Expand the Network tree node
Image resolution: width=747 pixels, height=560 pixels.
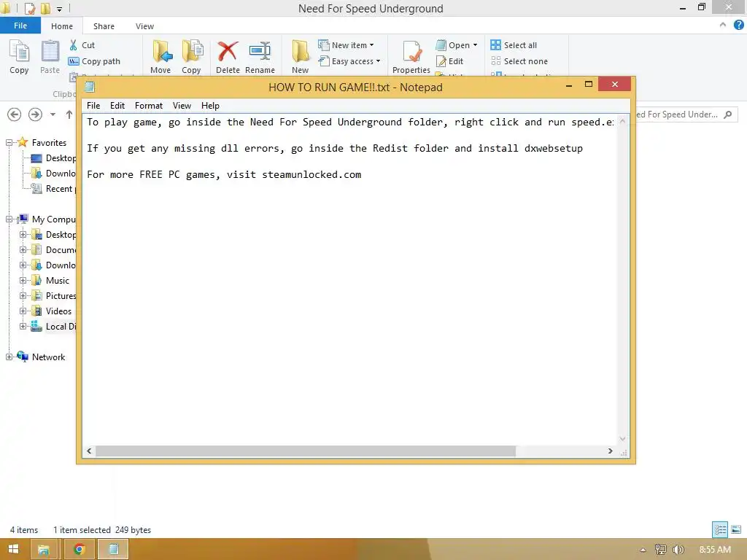pos(9,357)
